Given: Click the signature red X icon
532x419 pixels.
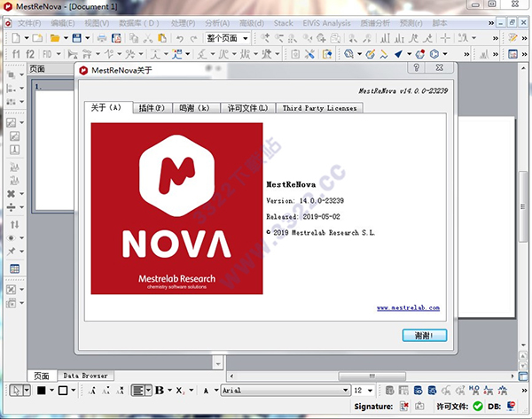Looking at the screenshot, I should (404, 406).
